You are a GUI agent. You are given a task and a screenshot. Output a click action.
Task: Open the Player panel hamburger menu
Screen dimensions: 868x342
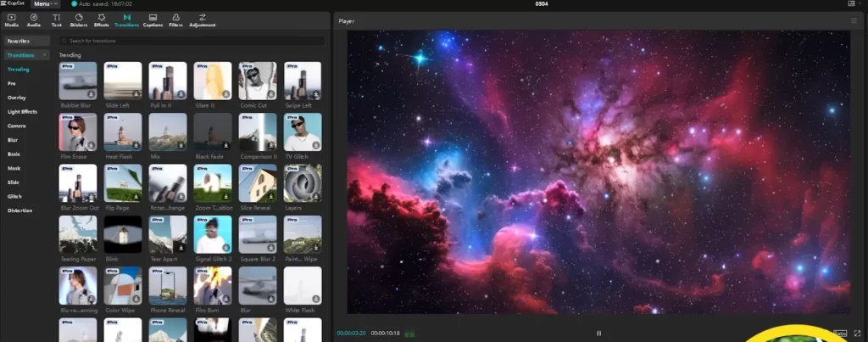point(854,20)
